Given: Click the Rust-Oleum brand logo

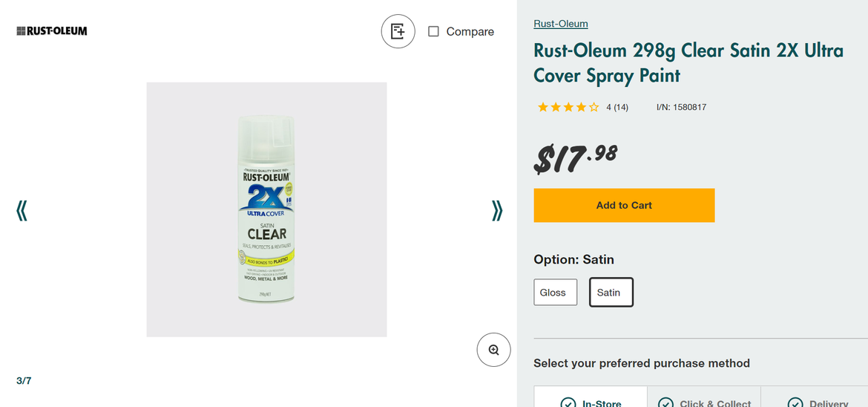Looking at the screenshot, I should pyautogui.click(x=52, y=31).
